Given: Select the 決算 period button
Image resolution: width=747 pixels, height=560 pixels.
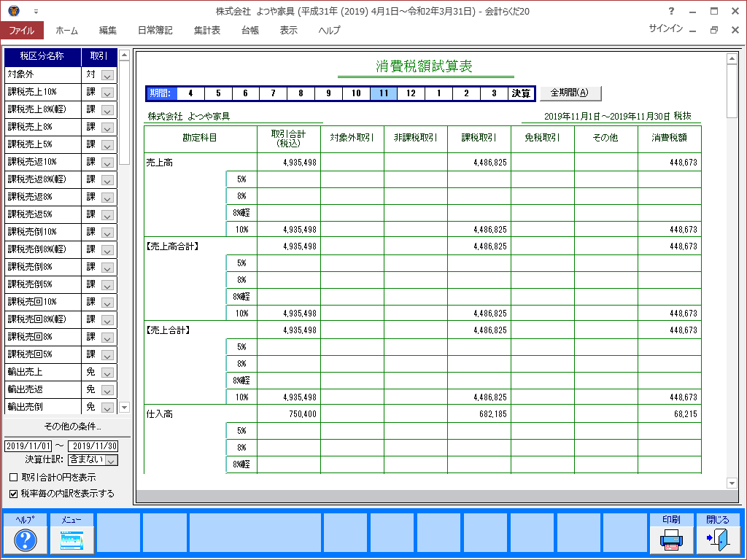Looking at the screenshot, I should coord(521,93).
